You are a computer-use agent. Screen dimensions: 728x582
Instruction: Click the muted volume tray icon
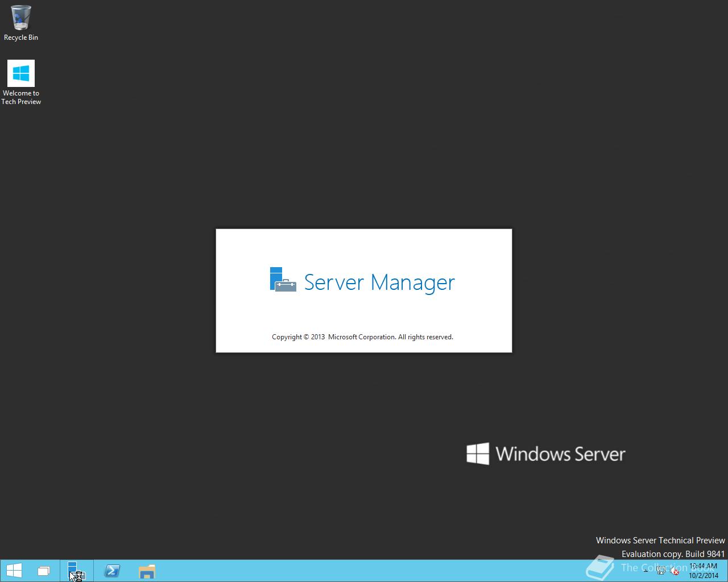coord(674,571)
